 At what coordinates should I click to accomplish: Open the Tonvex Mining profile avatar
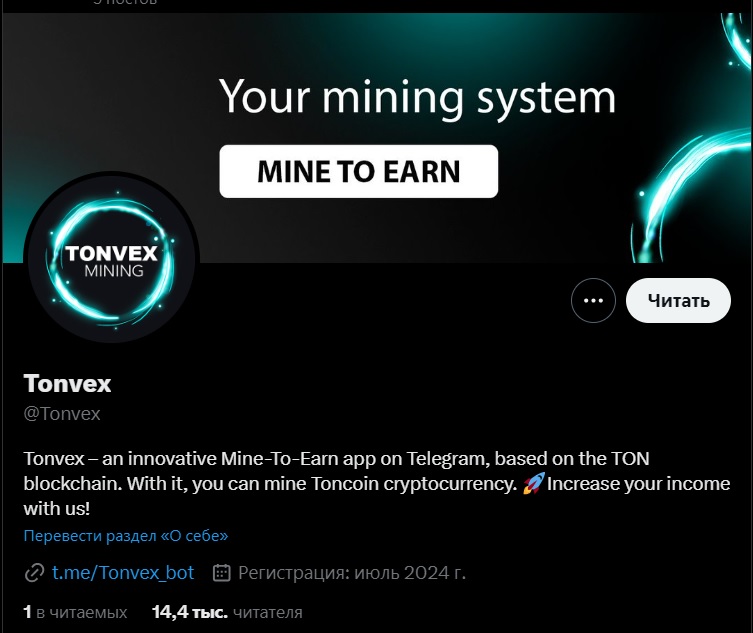pyautogui.click(x=111, y=257)
